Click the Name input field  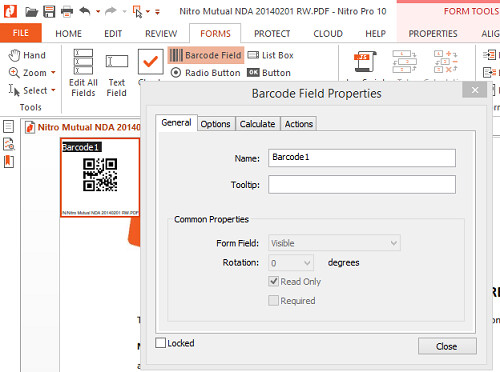coord(362,158)
